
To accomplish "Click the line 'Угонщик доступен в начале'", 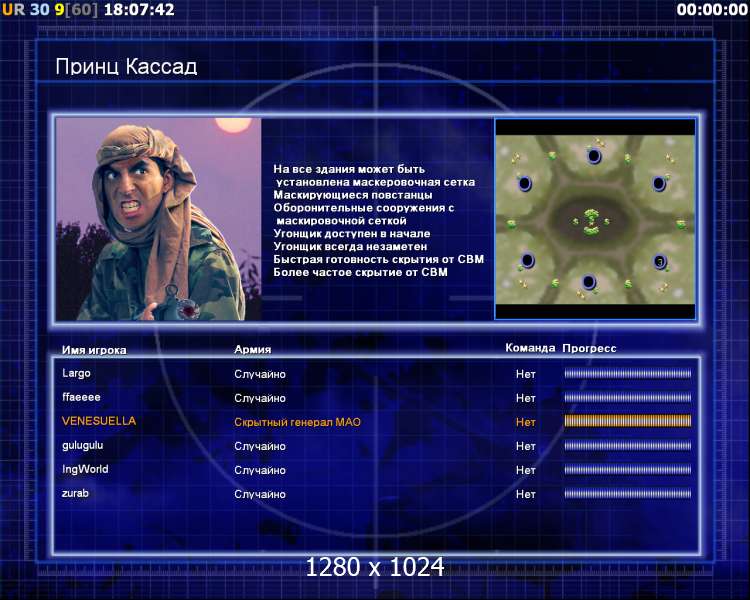I will click(x=352, y=234).
